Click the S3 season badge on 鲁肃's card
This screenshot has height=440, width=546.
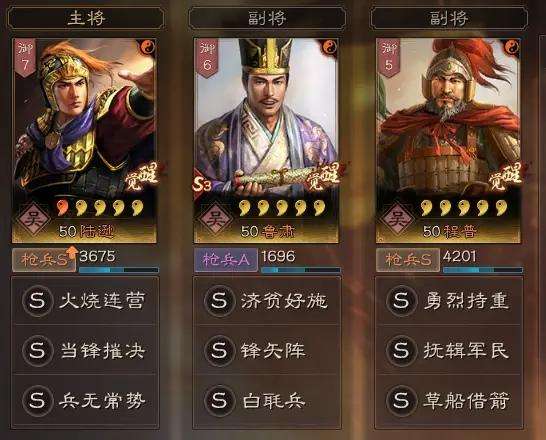pyautogui.click(x=202, y=186)
